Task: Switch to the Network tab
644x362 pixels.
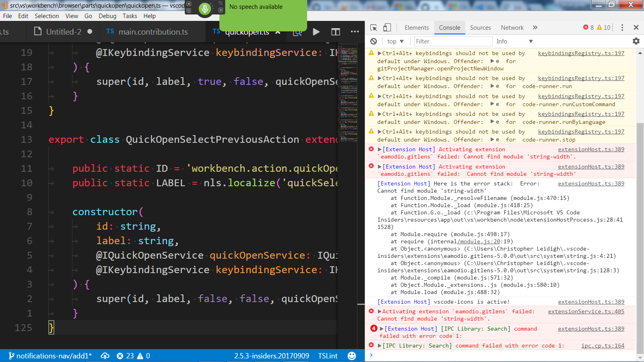Action: click(x=512, y=27)
